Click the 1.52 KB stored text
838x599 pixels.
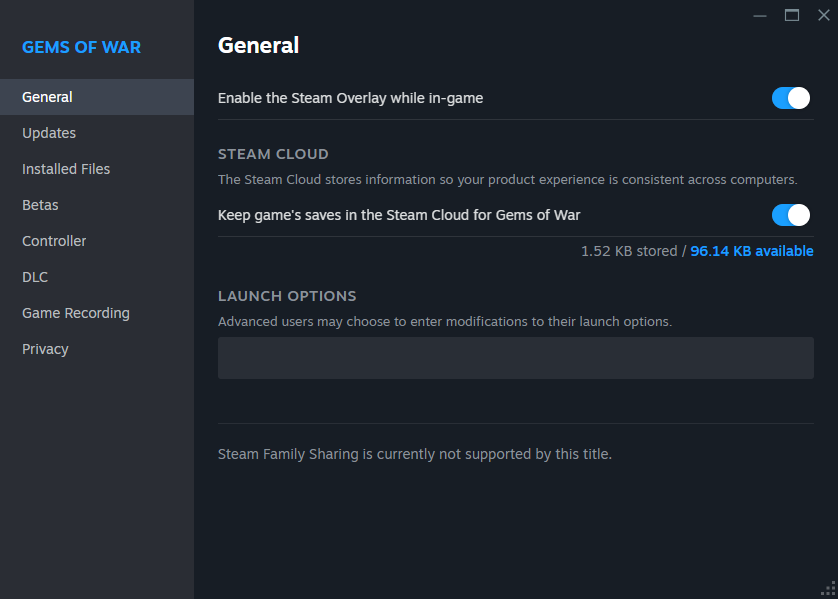coord(629,251)
